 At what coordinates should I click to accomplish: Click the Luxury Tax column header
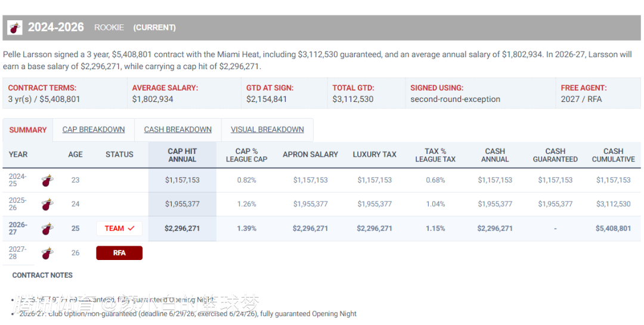(x=374, y=154)
